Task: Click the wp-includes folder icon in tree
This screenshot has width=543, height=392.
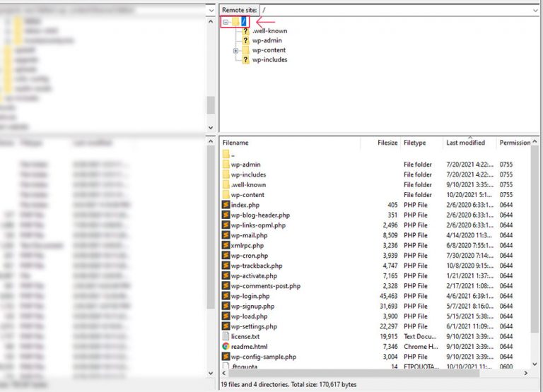Action: point(245,60)
